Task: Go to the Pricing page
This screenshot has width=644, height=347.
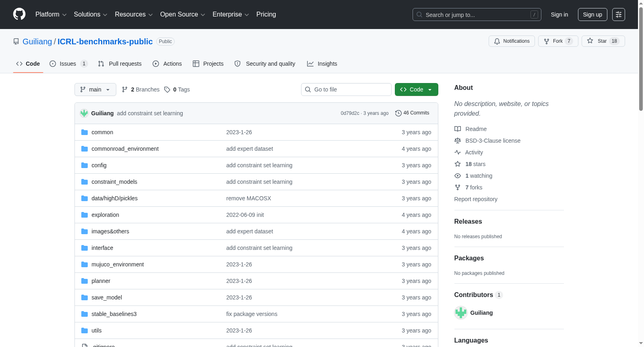Action: click(x=266, y=15)
